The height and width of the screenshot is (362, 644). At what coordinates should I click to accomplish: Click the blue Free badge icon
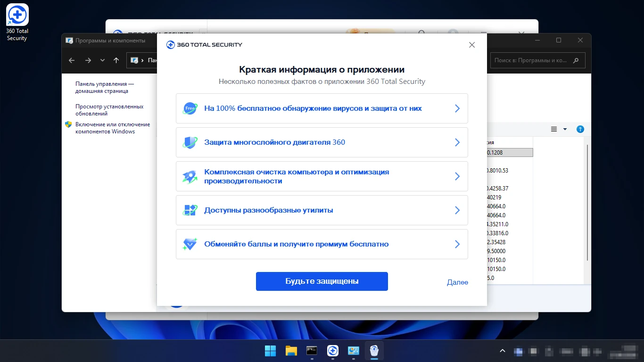tap(190, 108)
